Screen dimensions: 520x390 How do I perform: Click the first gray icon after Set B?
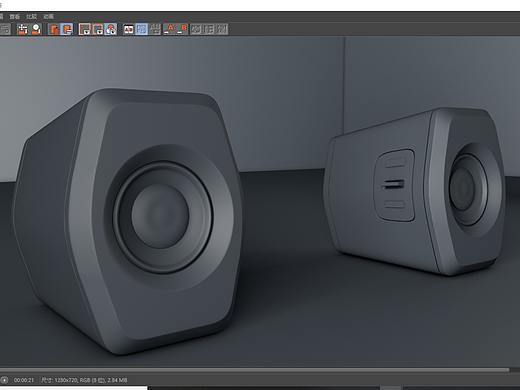click(196, 29)
